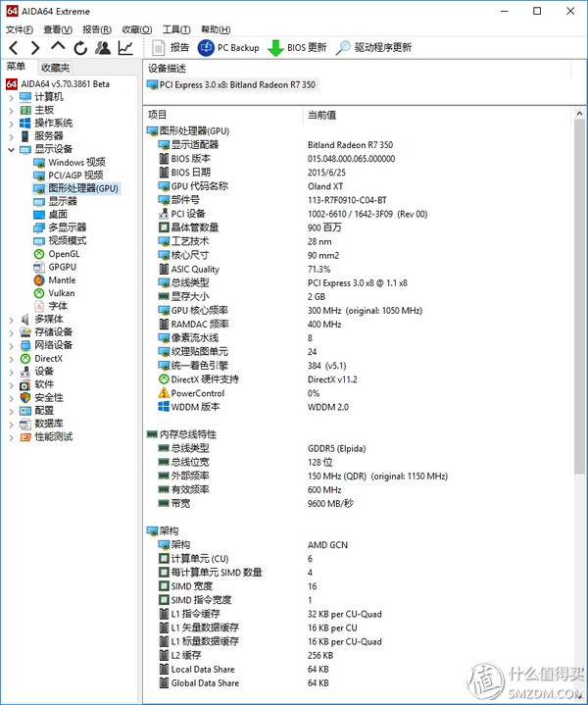Expand the 存储设备 tree node
Screen dimensions: 588x705
click(11, 332)
